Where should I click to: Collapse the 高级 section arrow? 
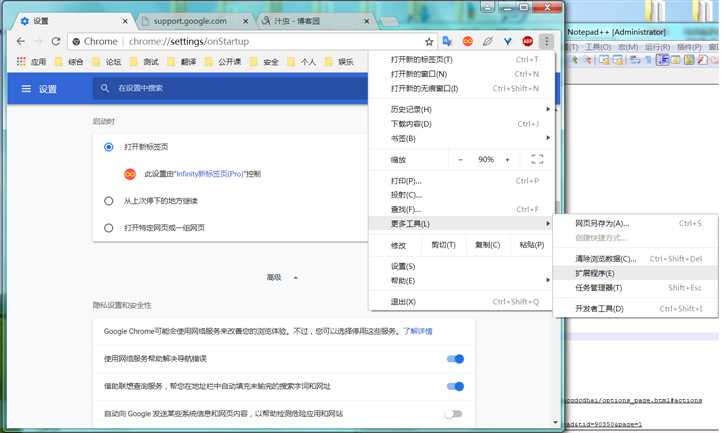(x=296, y=278)
